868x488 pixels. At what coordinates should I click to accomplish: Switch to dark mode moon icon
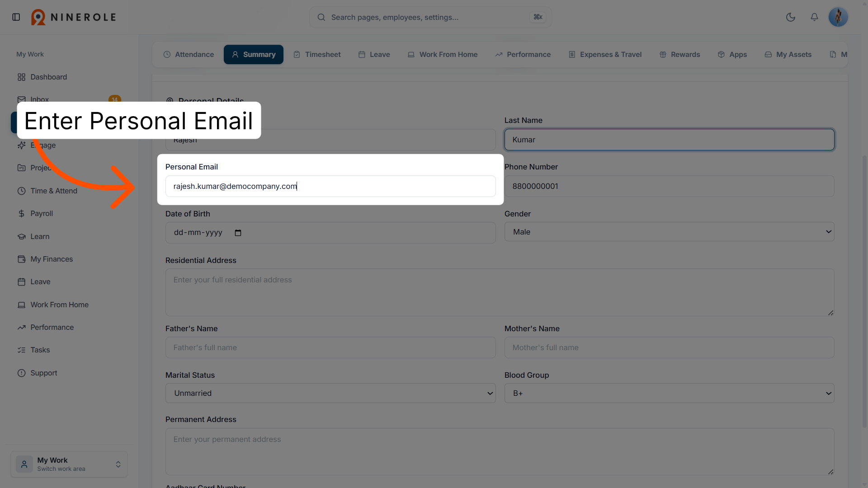click(791, 17)
